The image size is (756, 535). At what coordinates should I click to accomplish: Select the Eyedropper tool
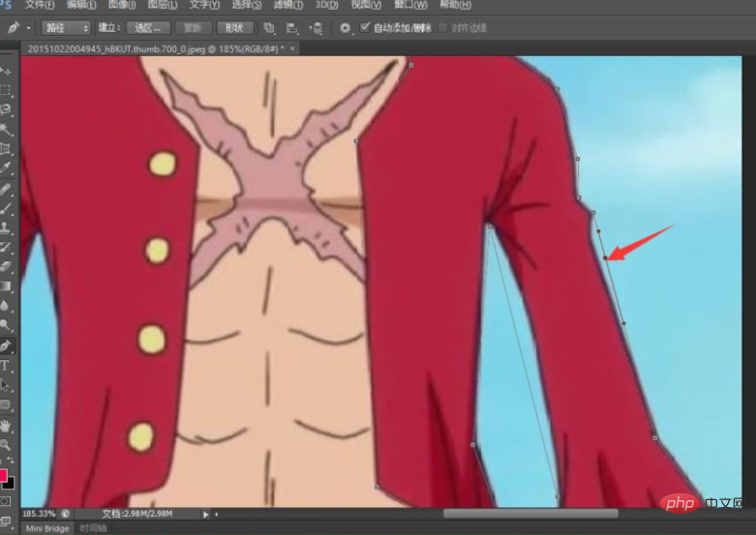6,167
